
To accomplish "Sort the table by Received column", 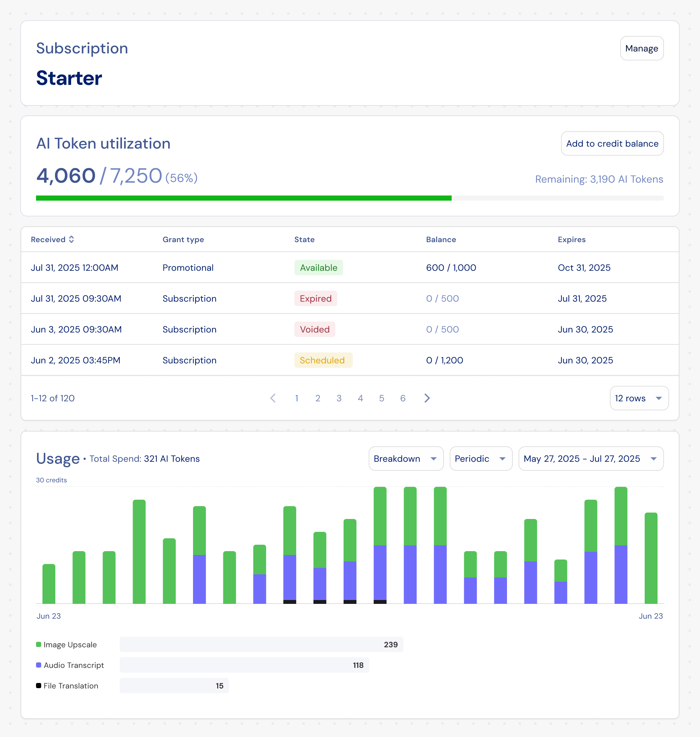I will coord(53,240).
